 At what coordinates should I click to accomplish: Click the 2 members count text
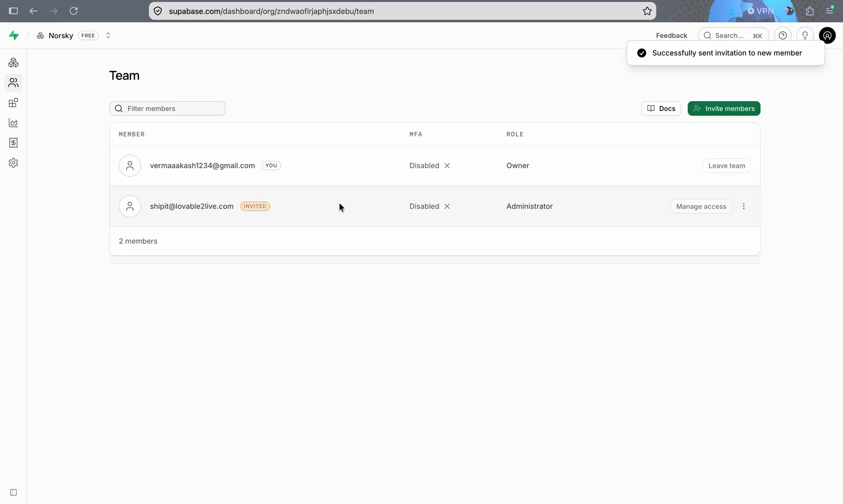click(138, 241)
